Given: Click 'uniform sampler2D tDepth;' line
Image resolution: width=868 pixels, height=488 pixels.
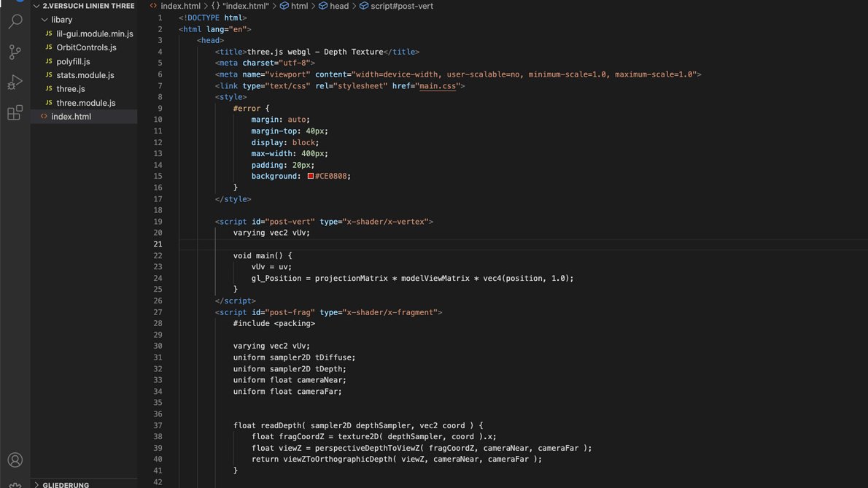Looking at the screenshot, I should coord(290,369).
